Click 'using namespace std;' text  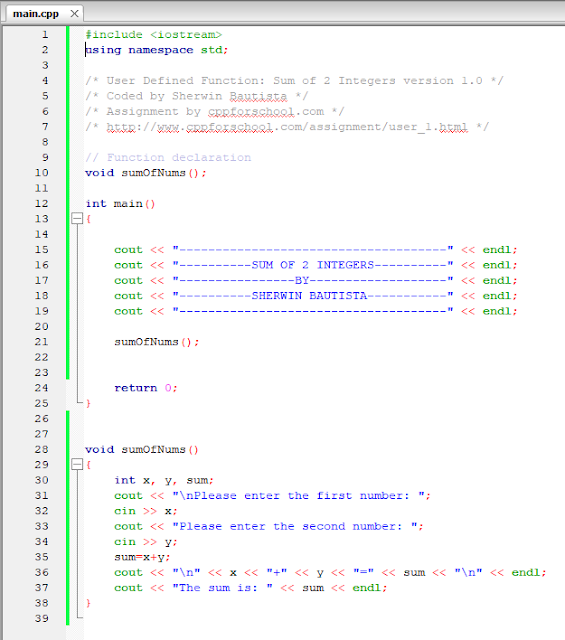(x=157, y=50)
